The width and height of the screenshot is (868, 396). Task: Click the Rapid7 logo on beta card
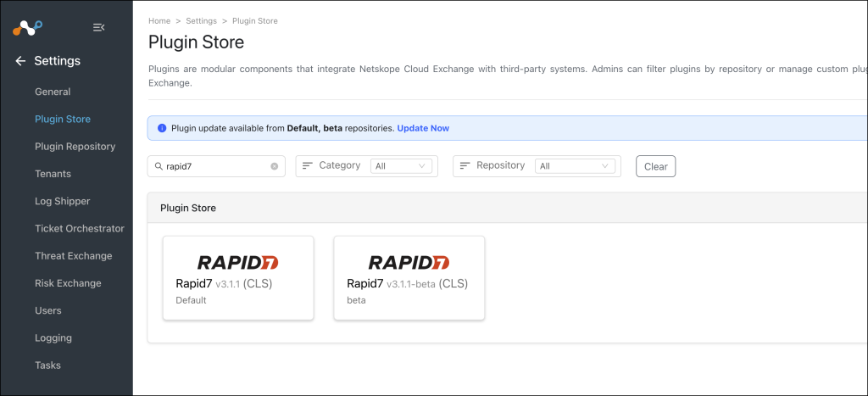point(409,262)
